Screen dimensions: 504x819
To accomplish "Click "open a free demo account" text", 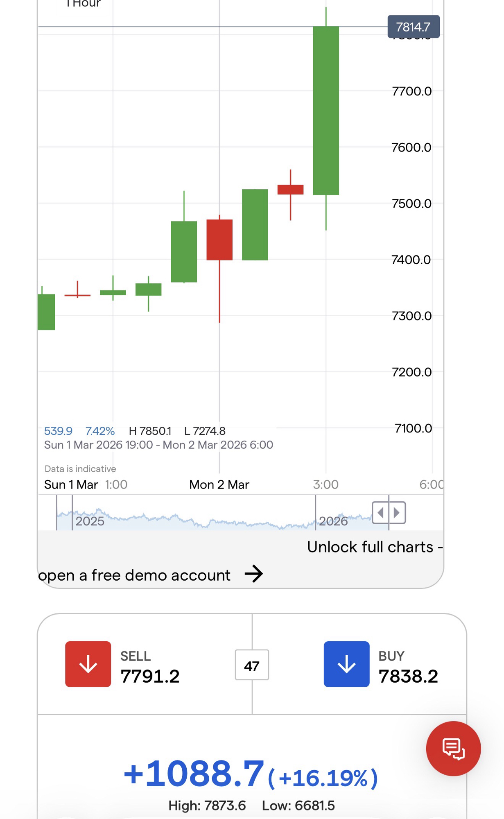I will (x=134, y=575).
